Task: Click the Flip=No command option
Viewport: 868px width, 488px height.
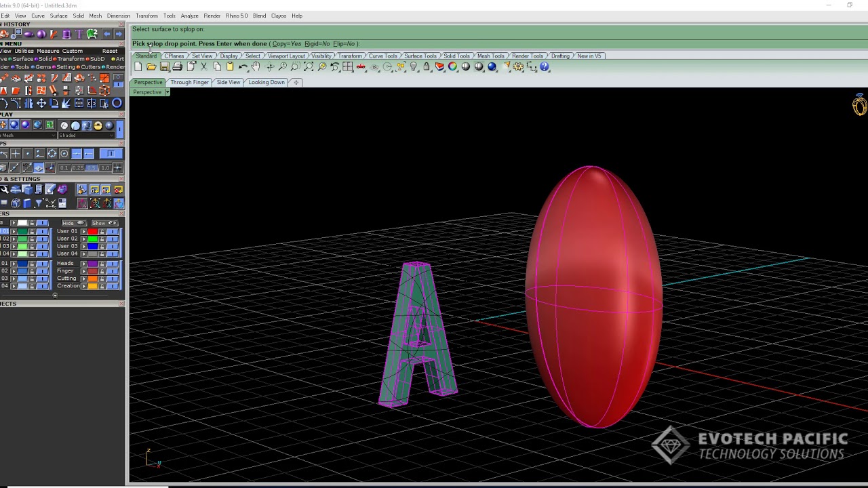Action: [344, 44]
